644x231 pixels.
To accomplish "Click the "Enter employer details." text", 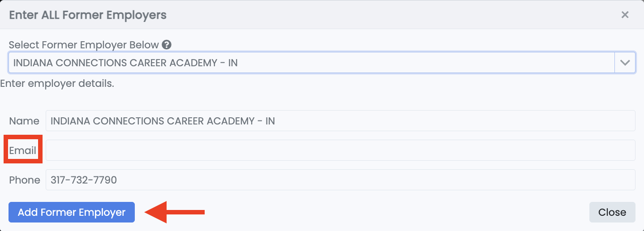I will point(57,84).
